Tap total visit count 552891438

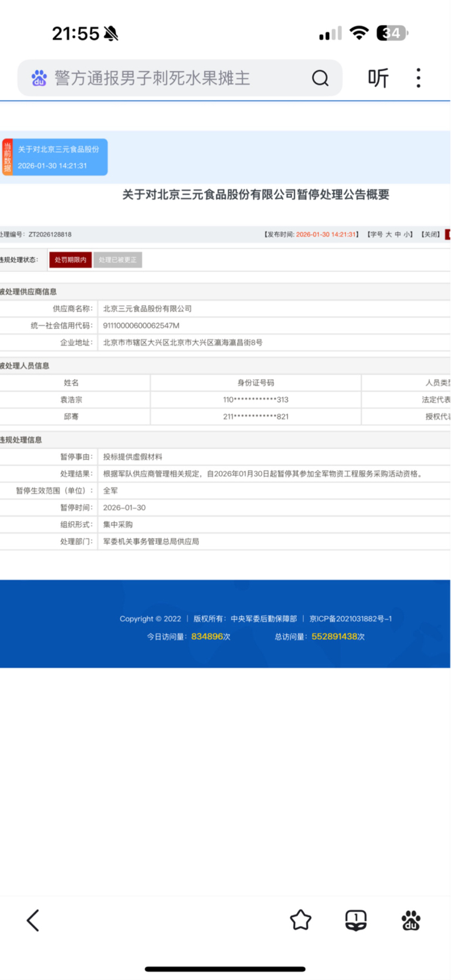(334, 637)
